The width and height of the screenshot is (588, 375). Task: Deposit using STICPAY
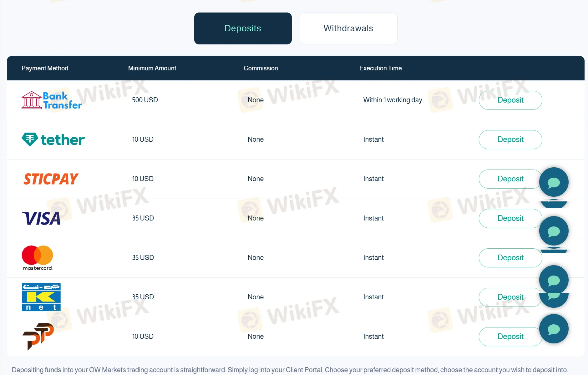pyautogui.click(x=510, y=179)
